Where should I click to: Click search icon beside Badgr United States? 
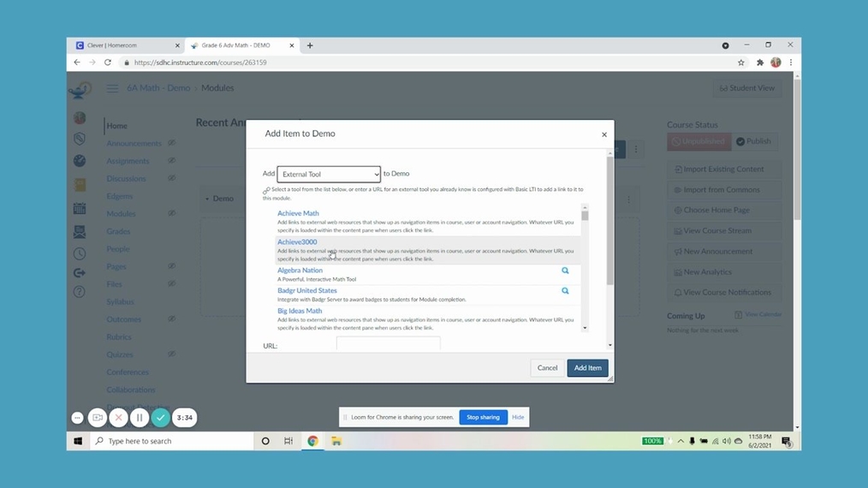tap(565, 291)
